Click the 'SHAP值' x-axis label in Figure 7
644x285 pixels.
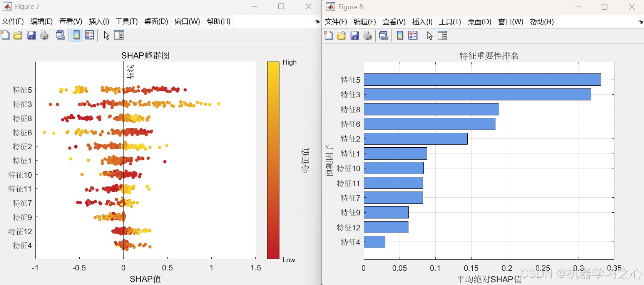coord(146,279)
